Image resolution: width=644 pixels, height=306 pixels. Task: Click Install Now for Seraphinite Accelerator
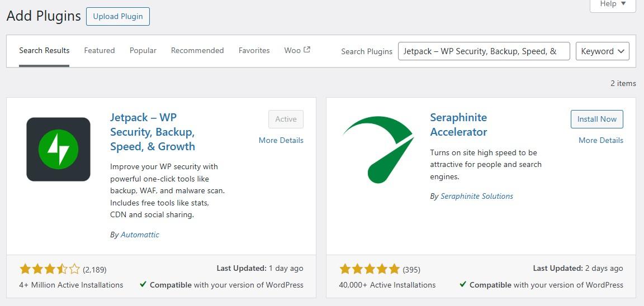coord(597,119)
